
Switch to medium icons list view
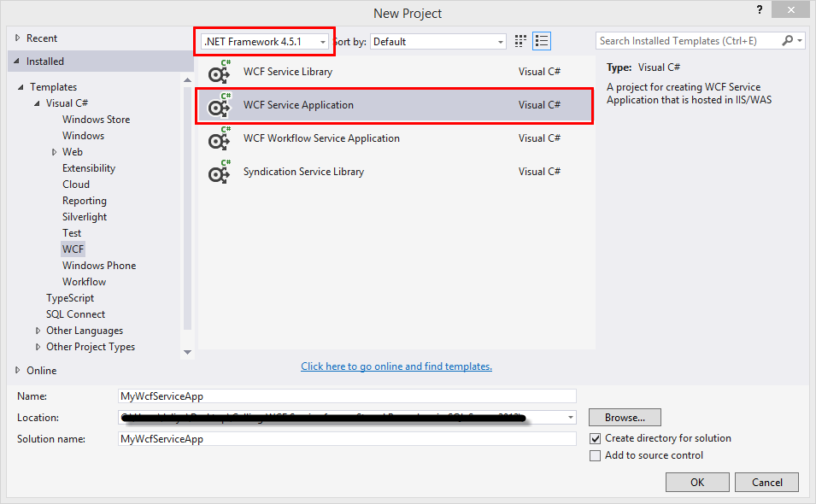click(x=542, y=41)
